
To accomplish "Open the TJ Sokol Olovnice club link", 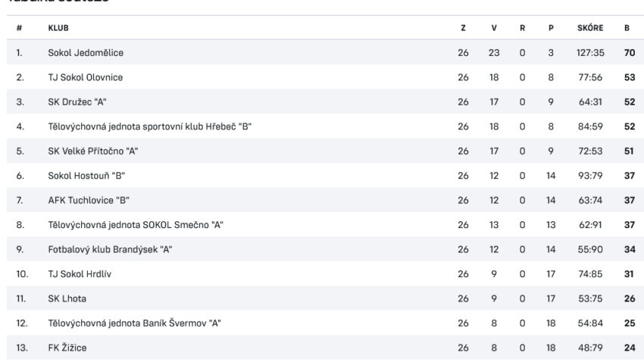I will coord(86,77).
